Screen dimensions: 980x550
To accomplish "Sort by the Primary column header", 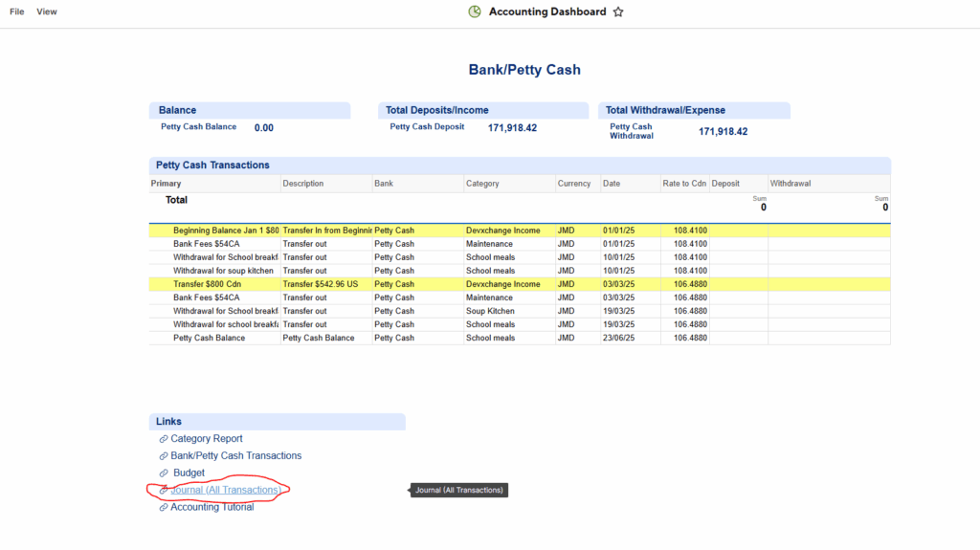I will [x=167, y=184].
